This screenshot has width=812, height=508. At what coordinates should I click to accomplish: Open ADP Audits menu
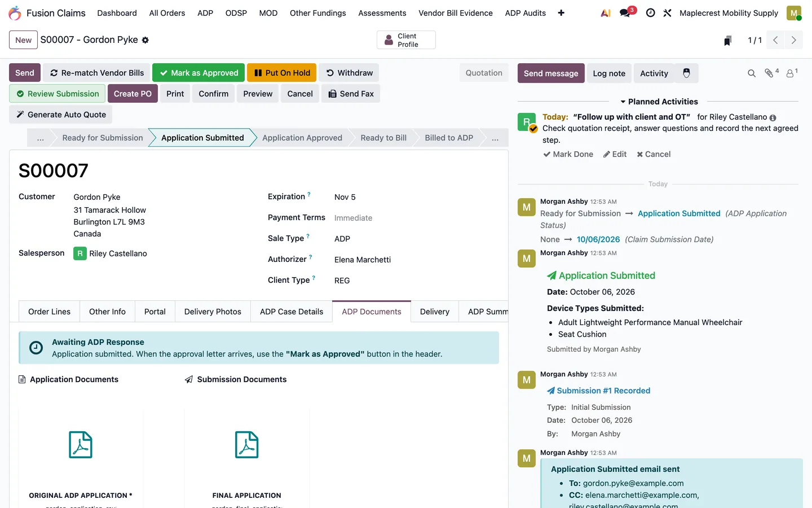point(526,13)
